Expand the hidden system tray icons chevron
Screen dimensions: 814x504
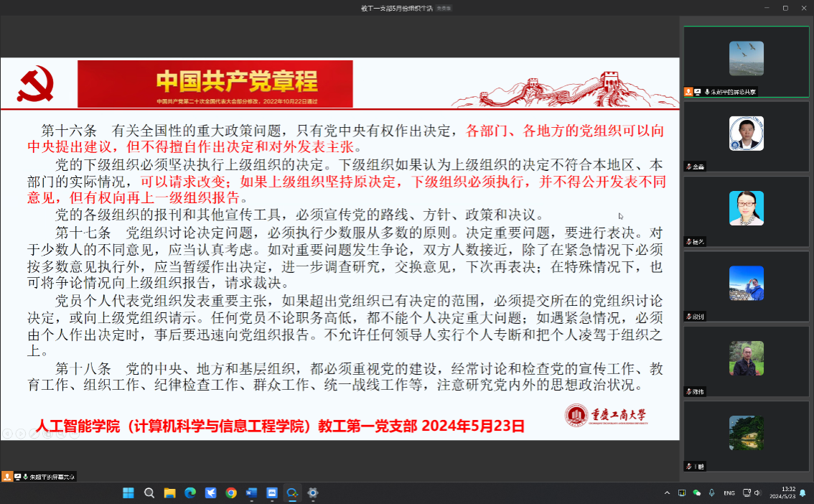(x=667, y=493)
